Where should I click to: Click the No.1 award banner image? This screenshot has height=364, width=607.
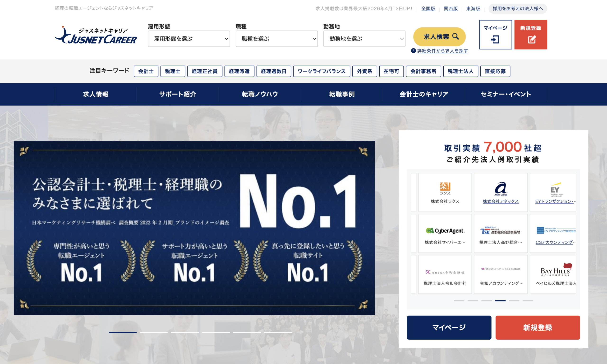[194, 228]
